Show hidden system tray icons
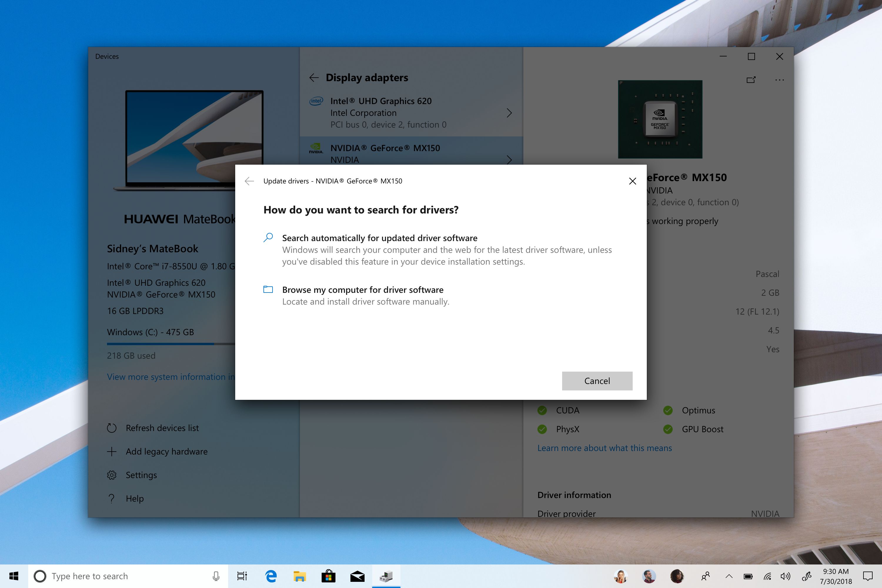 point(729,576)
